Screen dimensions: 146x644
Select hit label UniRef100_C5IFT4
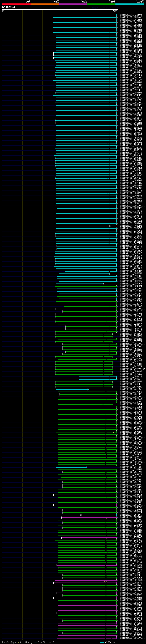coord(131,341)
